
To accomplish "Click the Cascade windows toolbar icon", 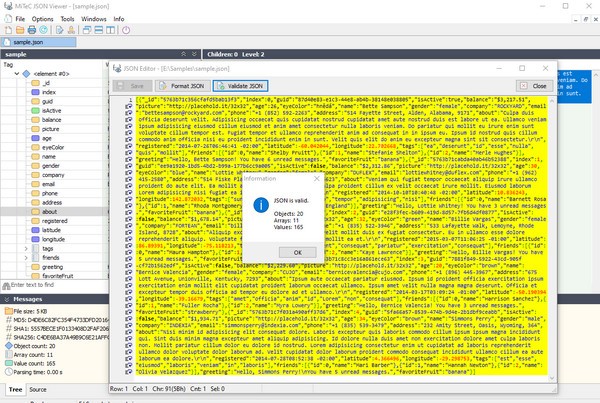I will 87,30.
